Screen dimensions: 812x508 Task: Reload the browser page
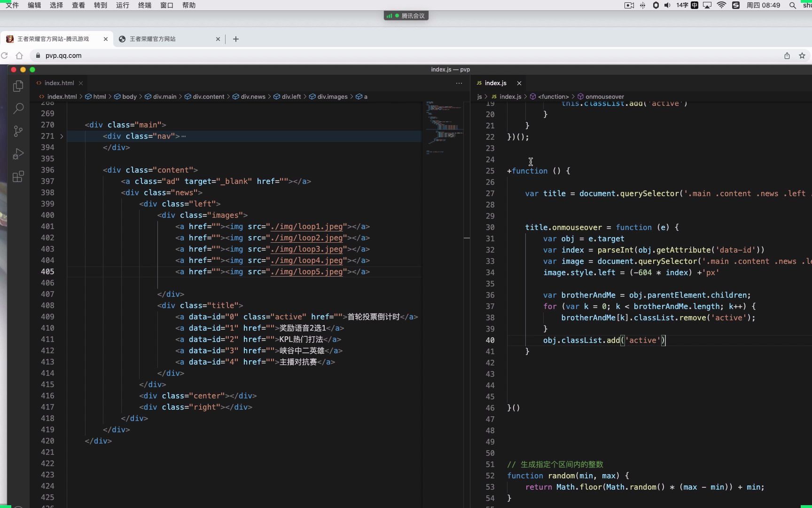tap(4, 56)
